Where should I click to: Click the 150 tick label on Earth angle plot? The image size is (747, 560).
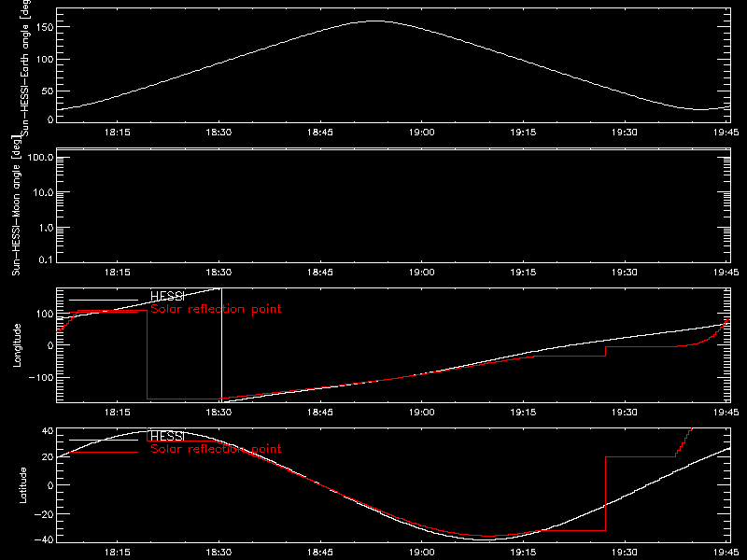click(44, 27)
